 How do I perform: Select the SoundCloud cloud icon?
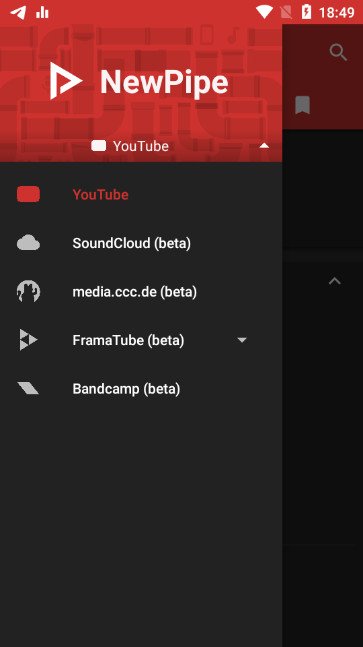coord(28,243)
